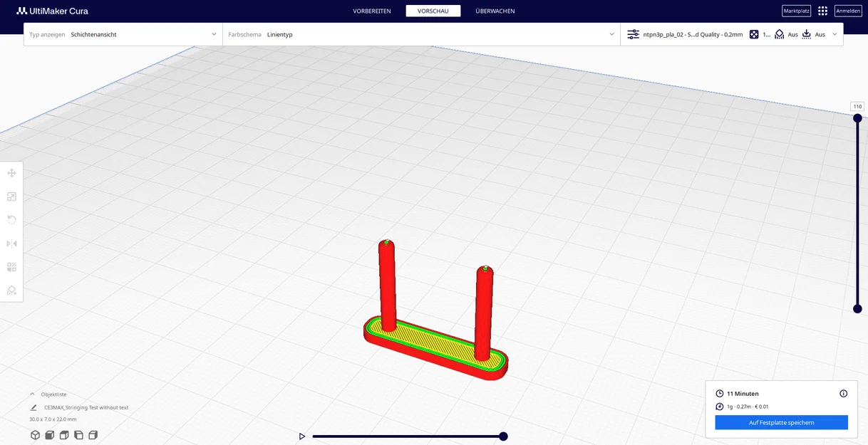Expand the Farbschema Linientyp dropdown
The height and width of the screenshot is (445, 868).
(421, 34)
